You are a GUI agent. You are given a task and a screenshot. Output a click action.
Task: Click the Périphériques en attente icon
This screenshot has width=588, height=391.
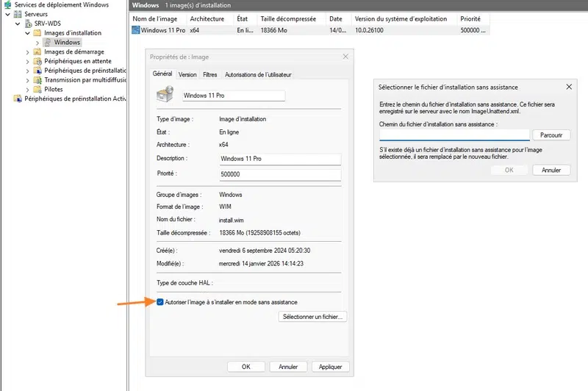click(37, 62)
